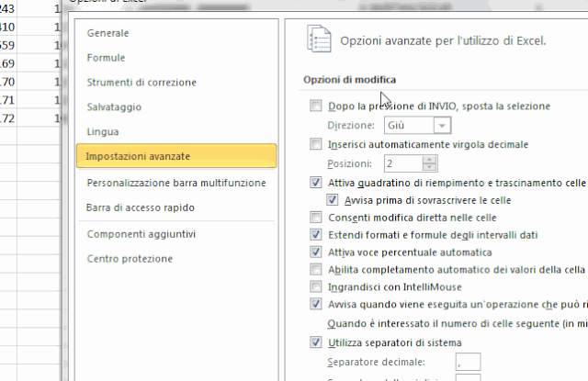Open Centro protezione category

coord(130,259)
